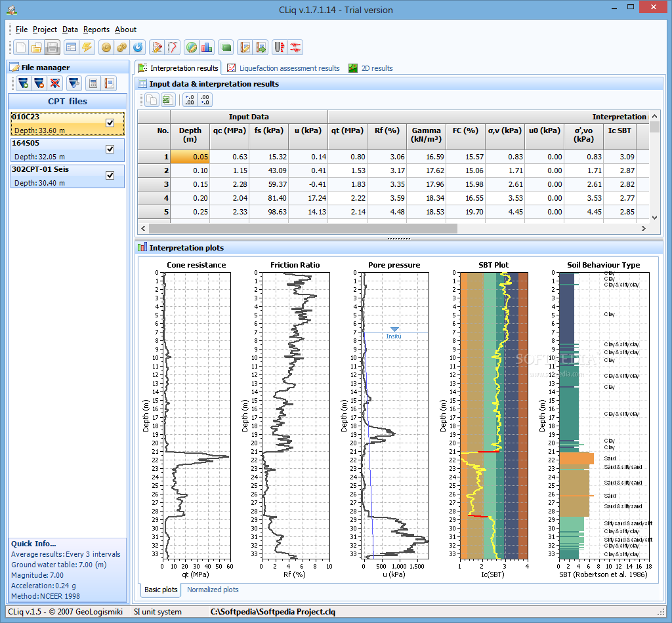Click the blue circular refresh icon

tap(138, 47)
